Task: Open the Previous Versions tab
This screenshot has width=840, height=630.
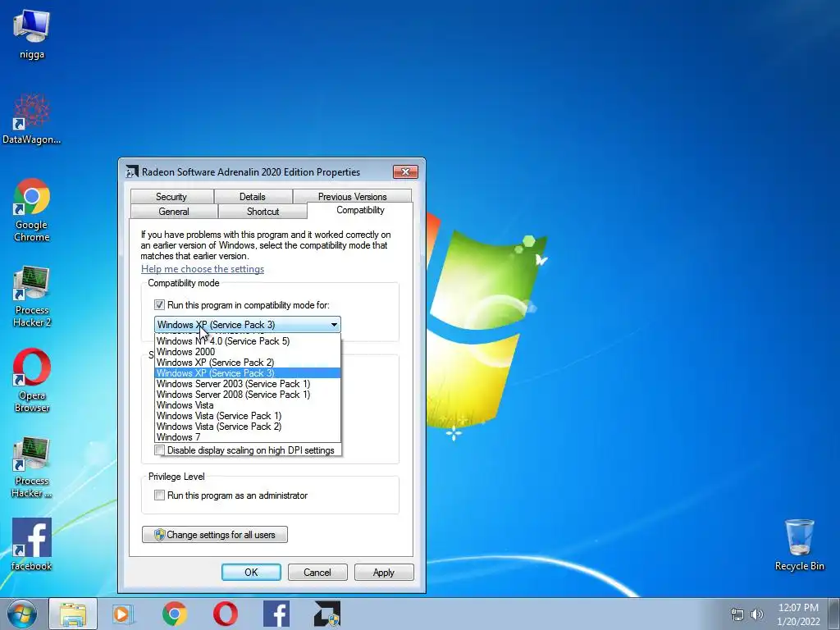Action: (x=352, y=197)
